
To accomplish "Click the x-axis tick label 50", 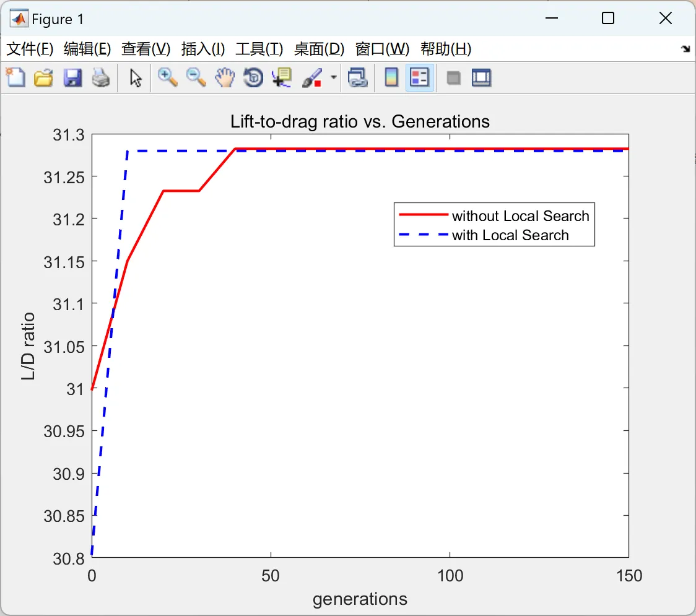I will click(x=271, y=576).
